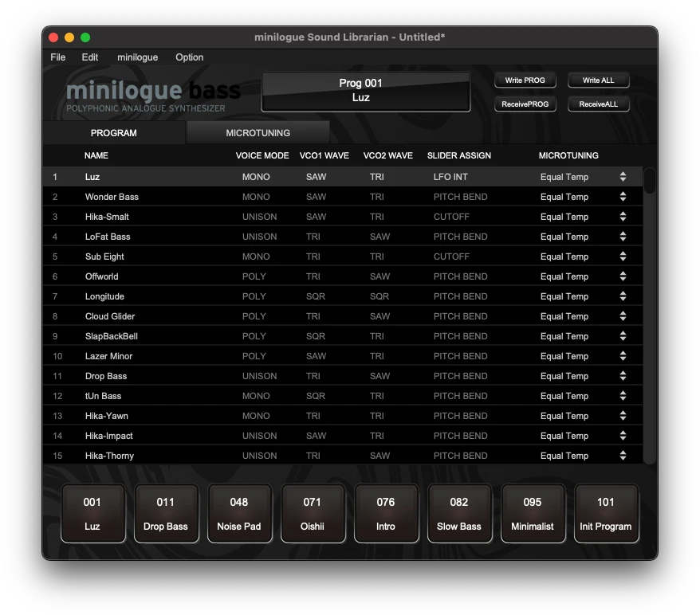Open microtuning dropdown for Hika-Impact
Image resolution: width=700 pixels, height=615 pixels.
(x=623, y=436)
